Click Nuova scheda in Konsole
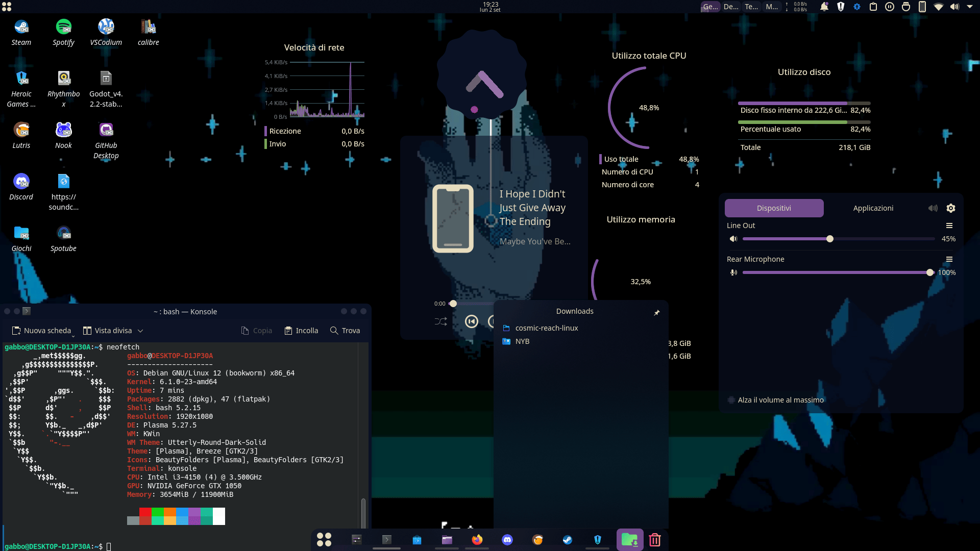This screenshot has height=551, width=980. (x=42, y=331)
